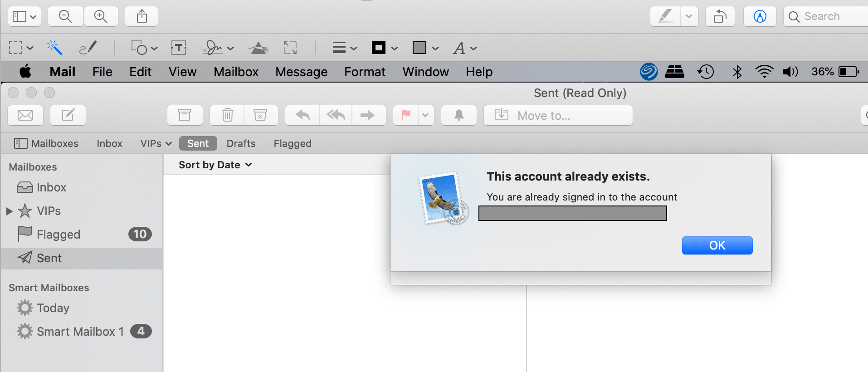Image resolution: width=868 pixels, height=372 pixels.
Task: Open the fill color swatch picker
Action: click(x=425, y=48)
